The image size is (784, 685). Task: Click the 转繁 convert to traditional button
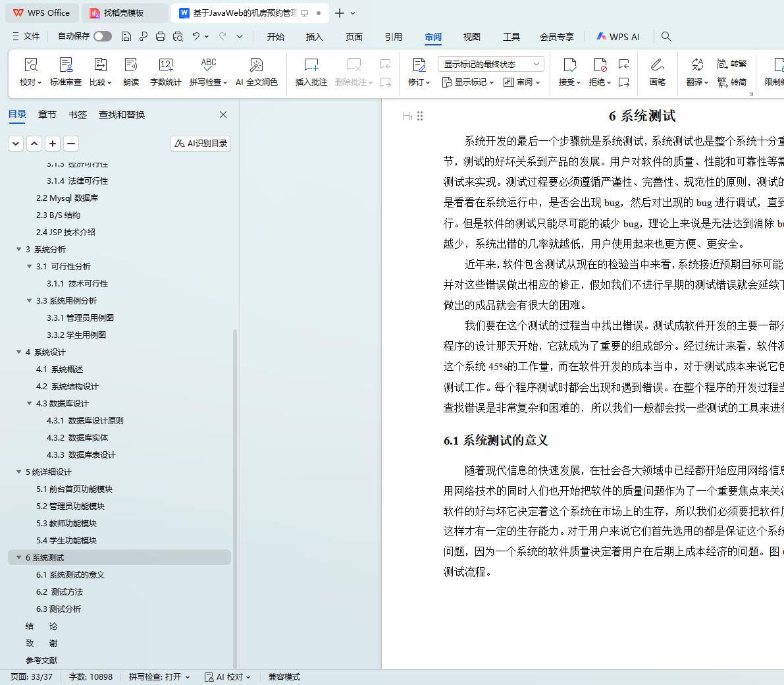pyautogui.click(x=732, y=64)
